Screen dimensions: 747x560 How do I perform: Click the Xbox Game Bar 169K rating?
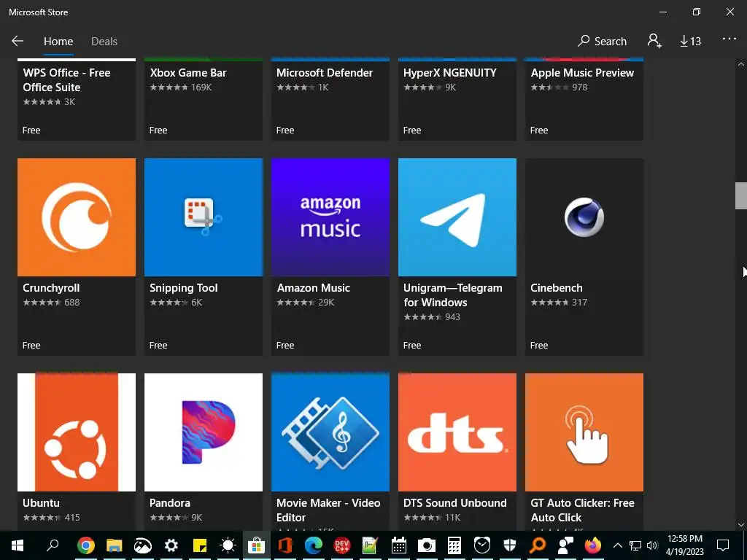[181, 87]
